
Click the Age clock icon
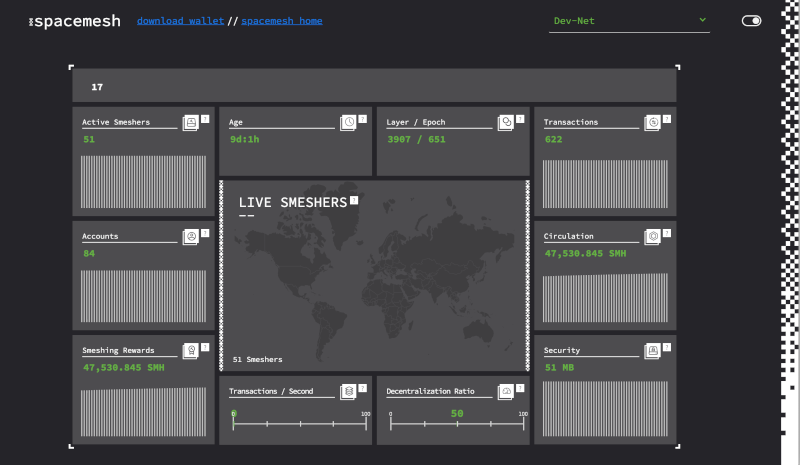pyautogui.click(x=348, y=123)
